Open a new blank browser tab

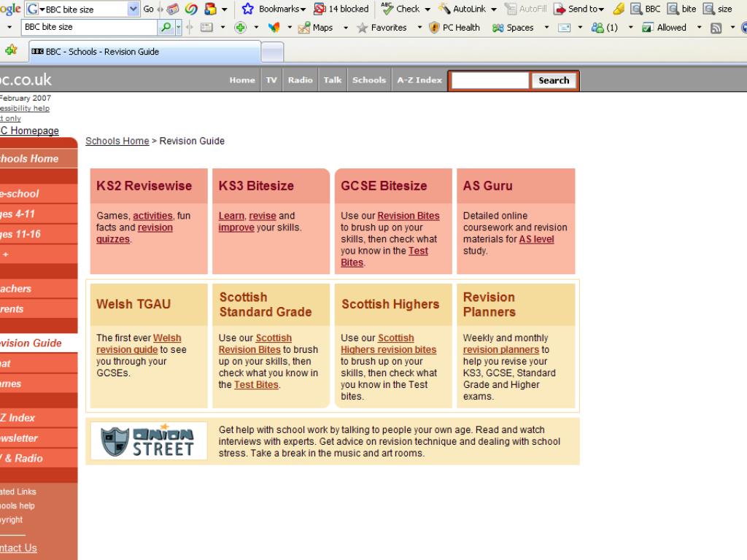(273, 52)
